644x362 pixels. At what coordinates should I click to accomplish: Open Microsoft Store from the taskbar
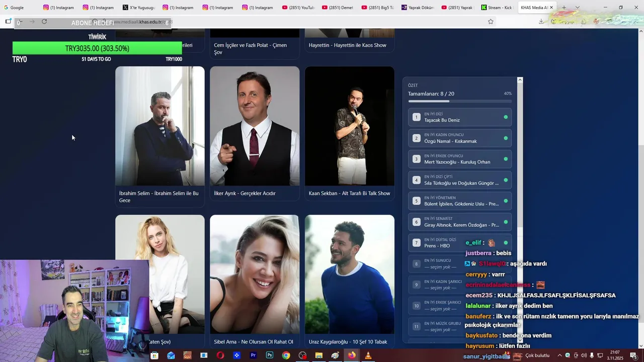(x=154, y=355)
